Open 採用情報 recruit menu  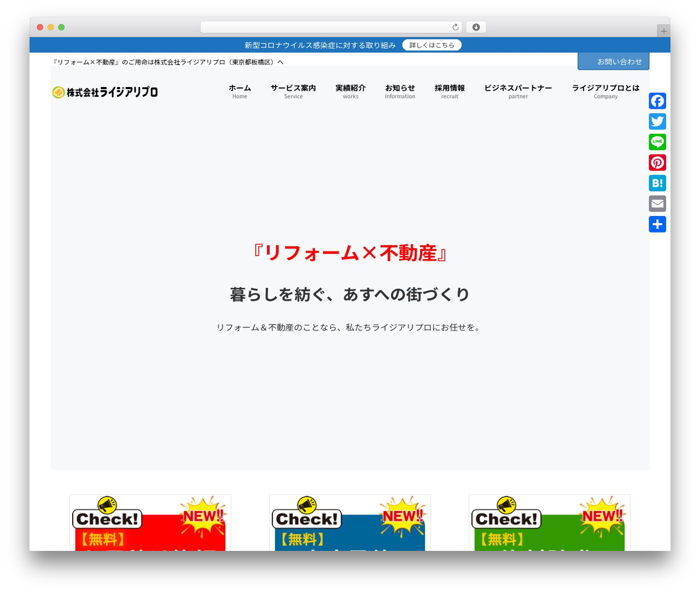[450, 91]
